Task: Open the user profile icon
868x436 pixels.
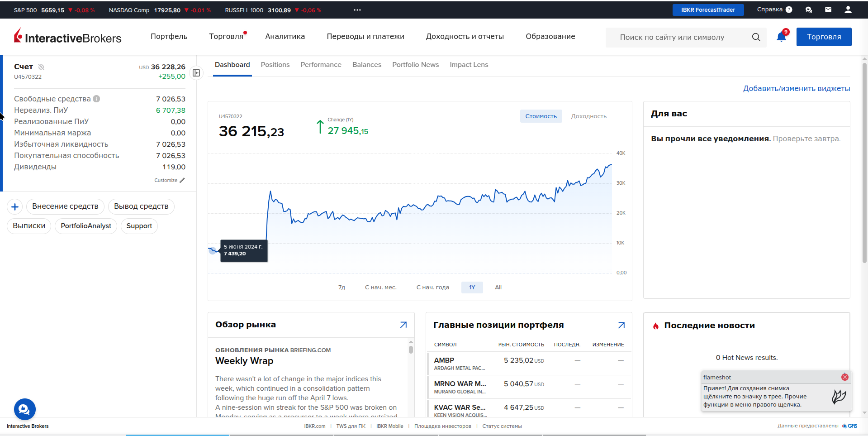Action: click(848, 10)
